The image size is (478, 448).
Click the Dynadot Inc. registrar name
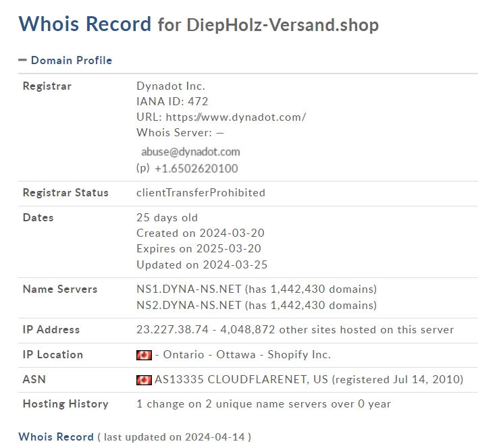pyautogui.click(x=171, y=86)
